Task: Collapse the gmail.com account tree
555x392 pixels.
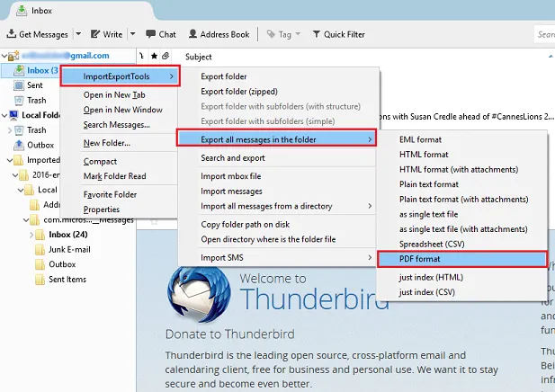Action: pos(4,56)
